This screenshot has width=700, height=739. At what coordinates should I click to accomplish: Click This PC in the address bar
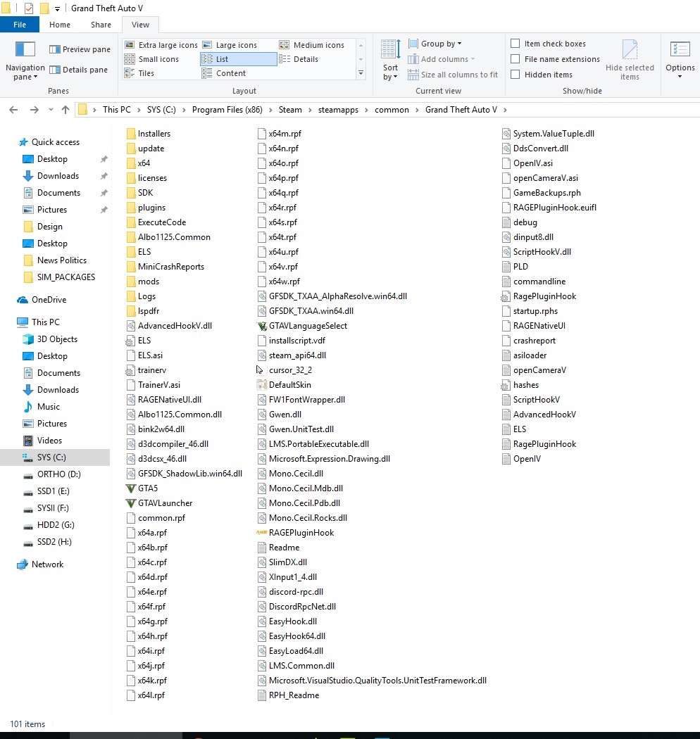pyautogui.click(x=116, y=110)
